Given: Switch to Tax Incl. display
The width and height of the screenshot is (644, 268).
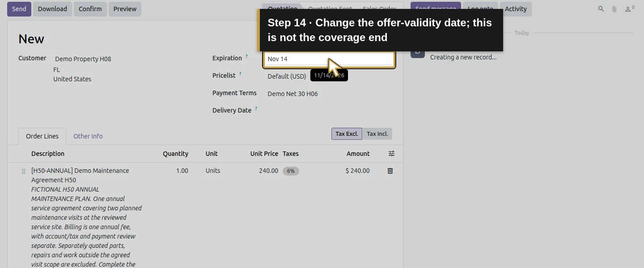Looking at the screenshot, I should coord(377,134).
